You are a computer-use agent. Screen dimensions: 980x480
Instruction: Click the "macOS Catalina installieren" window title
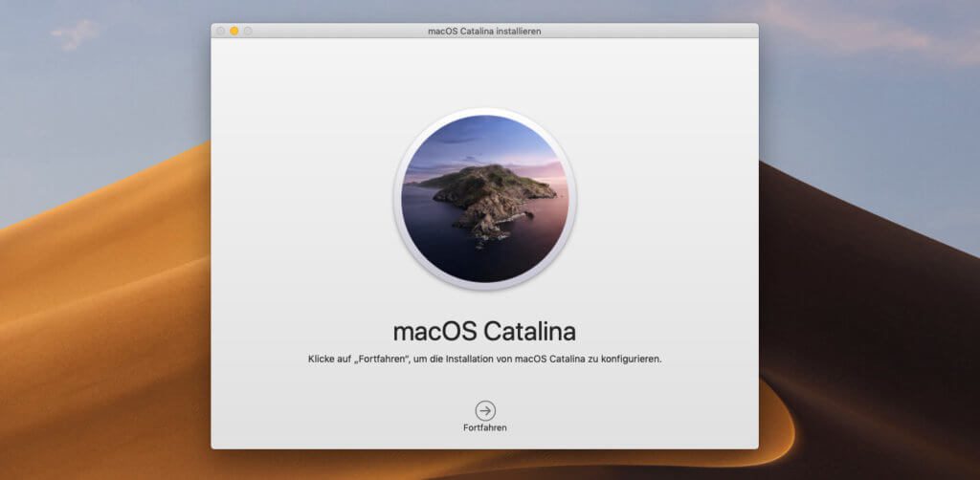(x=484, y=32)
